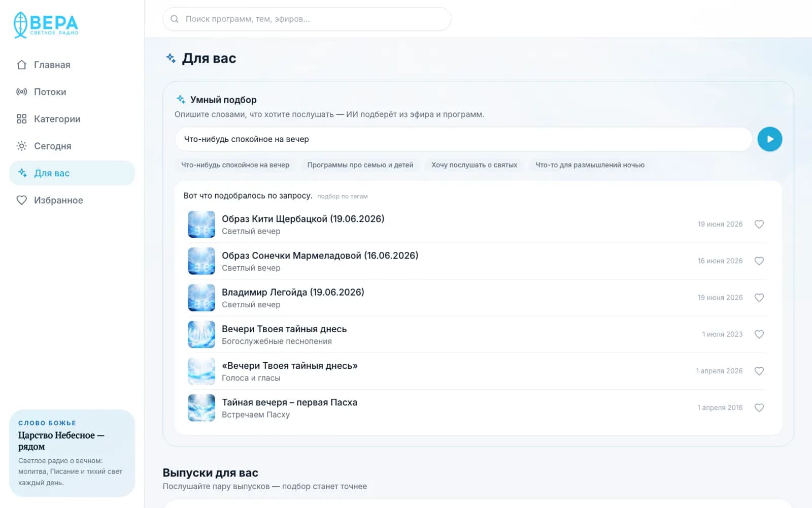Go to Категории section
This screenshot has width=812, height=508.
pyautogui.click(x=72, y=119)
